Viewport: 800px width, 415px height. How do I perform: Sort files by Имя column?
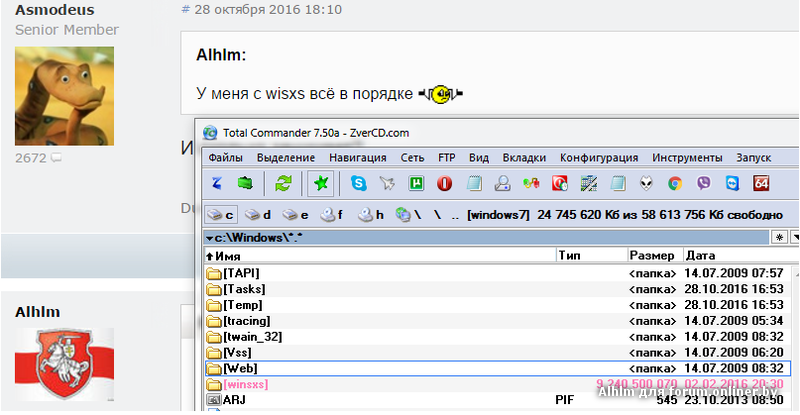click(x=380, y=255)
